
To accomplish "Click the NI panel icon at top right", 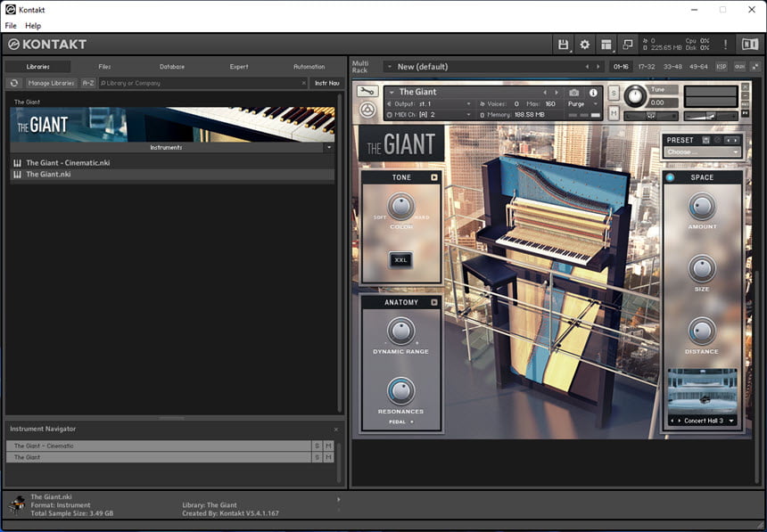I will tap(750, 45).
